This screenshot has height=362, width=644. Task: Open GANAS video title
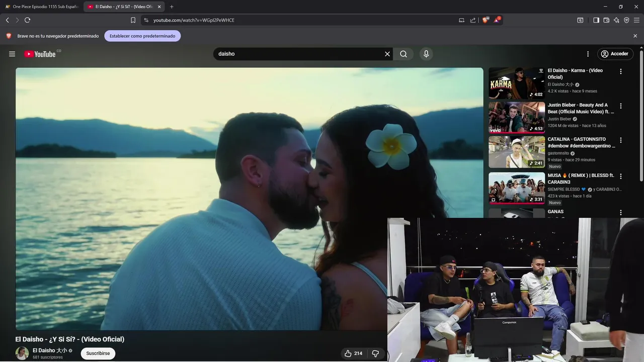[555, 212]
